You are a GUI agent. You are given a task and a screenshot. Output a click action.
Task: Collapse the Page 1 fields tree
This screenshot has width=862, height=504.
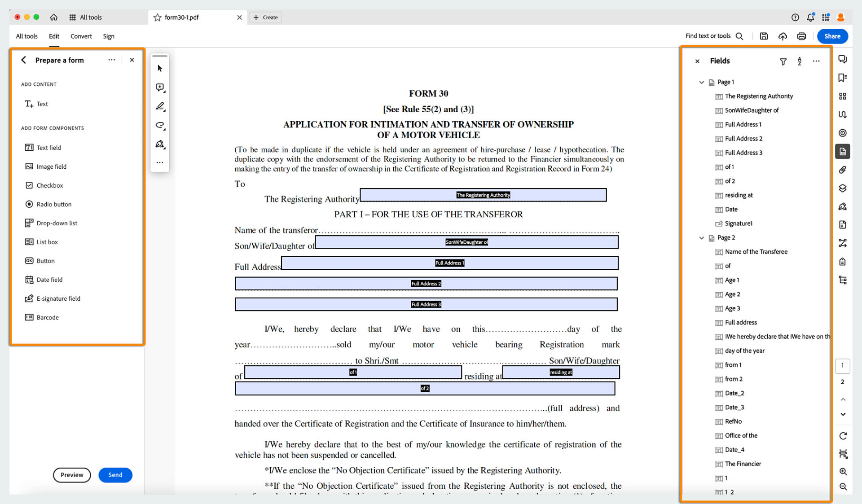(702, 82)
